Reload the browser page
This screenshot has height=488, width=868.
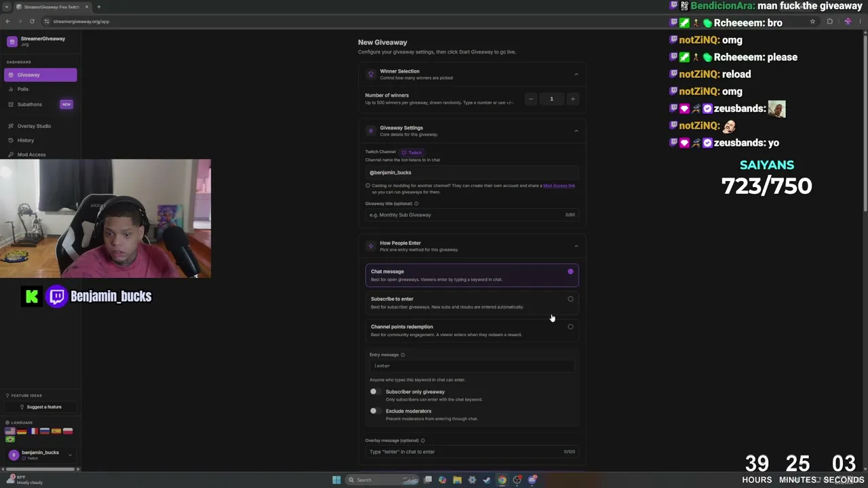[32, 21]
